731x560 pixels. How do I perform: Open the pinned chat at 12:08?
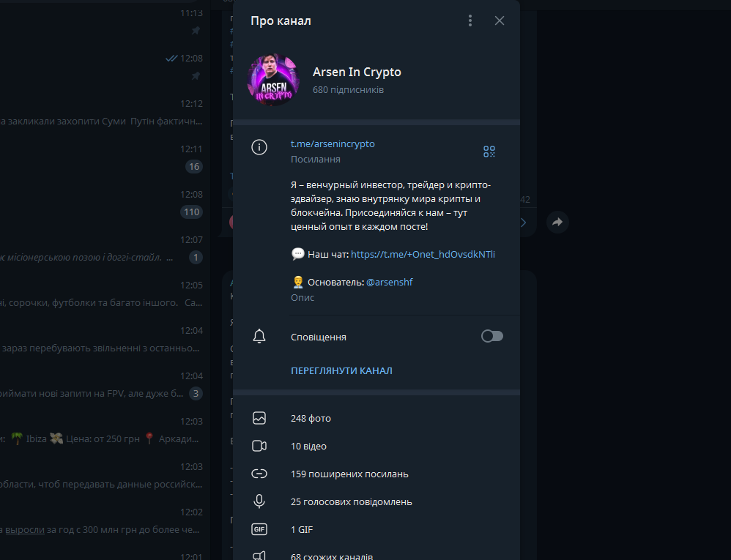(x=105, y=67)
